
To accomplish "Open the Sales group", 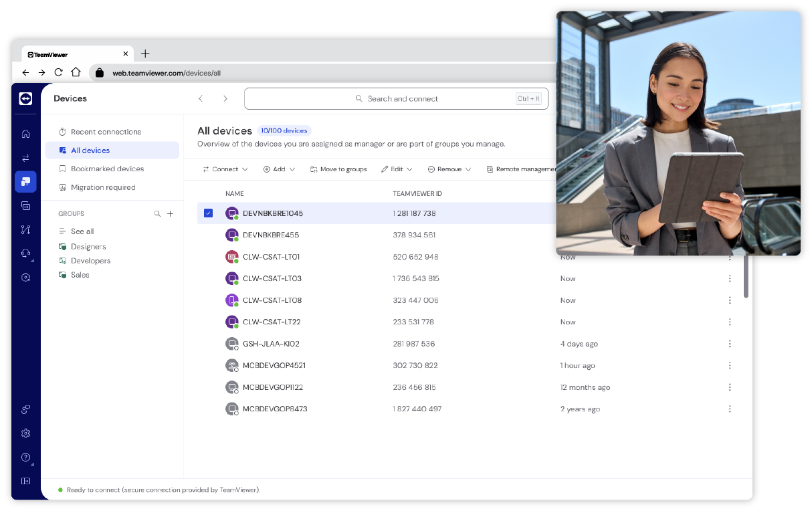I will coord(74,275).
